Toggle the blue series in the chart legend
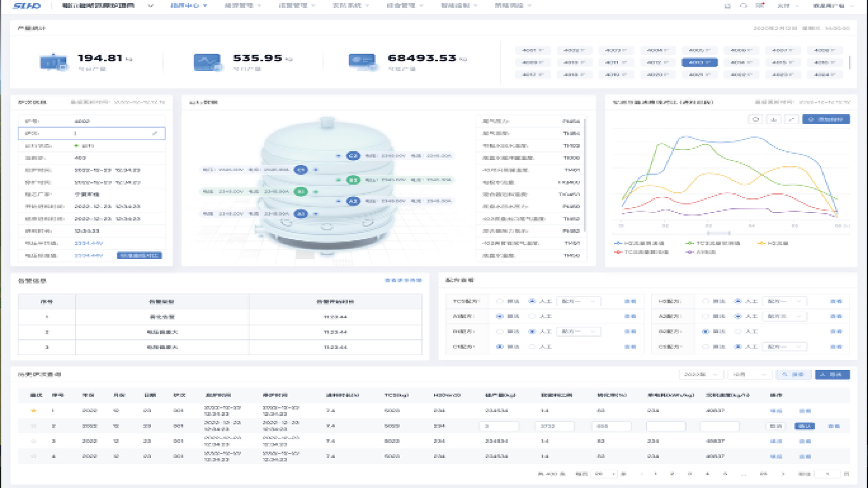This screenshot has width=868, height=488. [x=635, y=243]
